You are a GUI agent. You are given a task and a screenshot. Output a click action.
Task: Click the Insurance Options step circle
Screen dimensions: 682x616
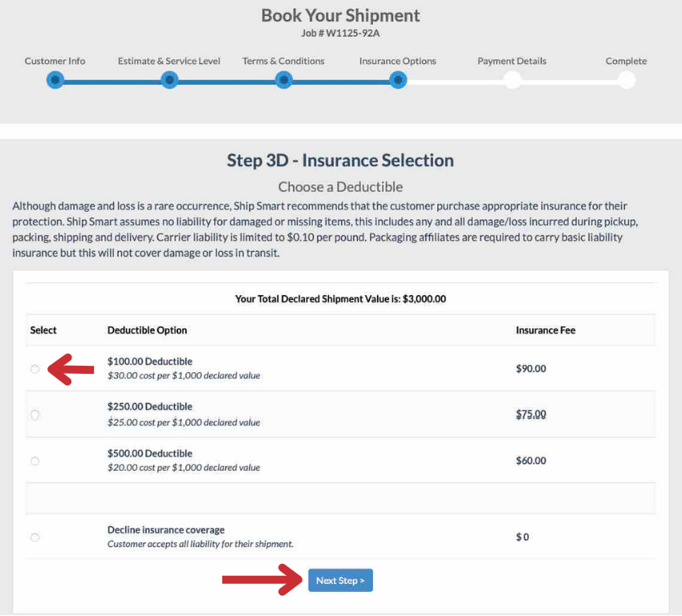(398, 79)
